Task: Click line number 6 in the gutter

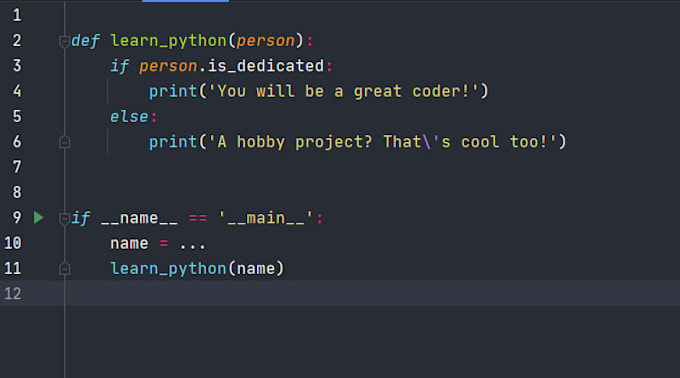Action: tap(17, 142)
